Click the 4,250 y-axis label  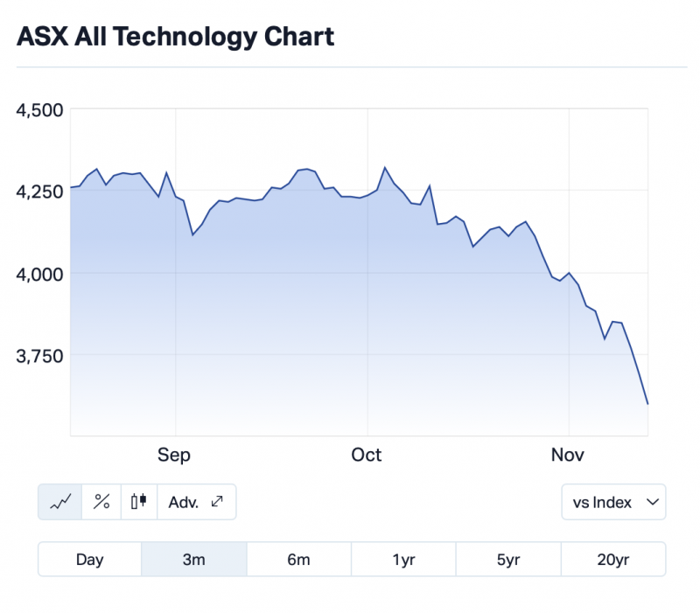tap(40, 192)
